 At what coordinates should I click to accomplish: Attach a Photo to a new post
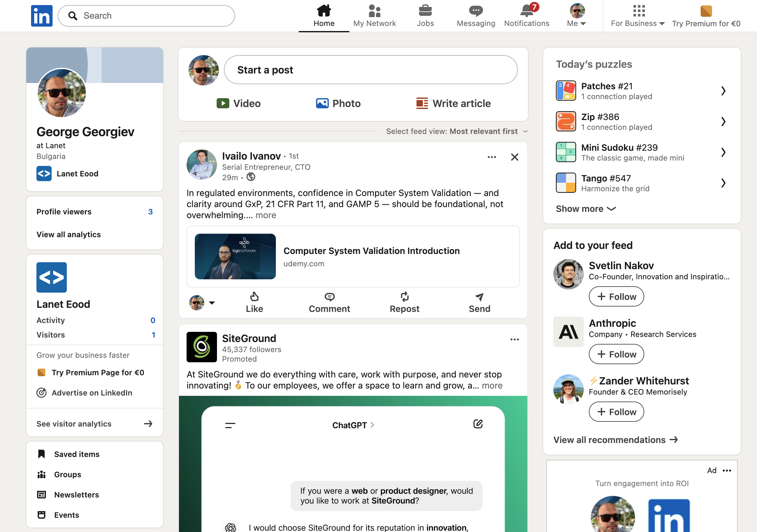322,103
